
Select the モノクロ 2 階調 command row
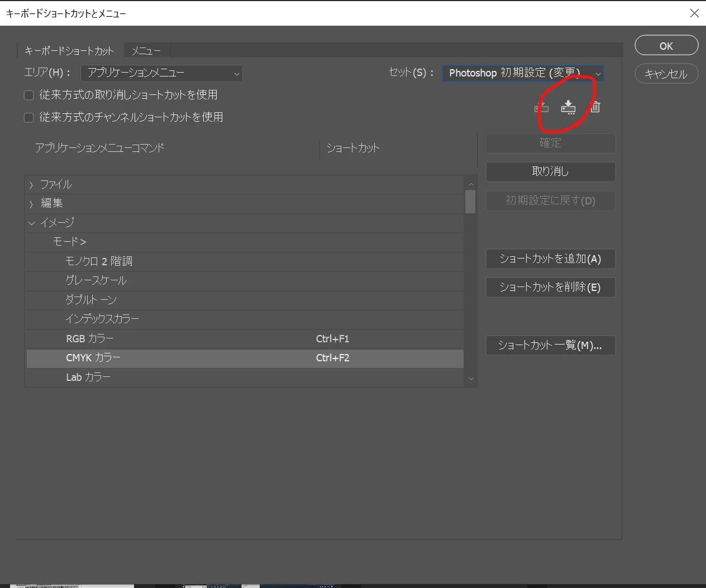click(x=244, y=261)
